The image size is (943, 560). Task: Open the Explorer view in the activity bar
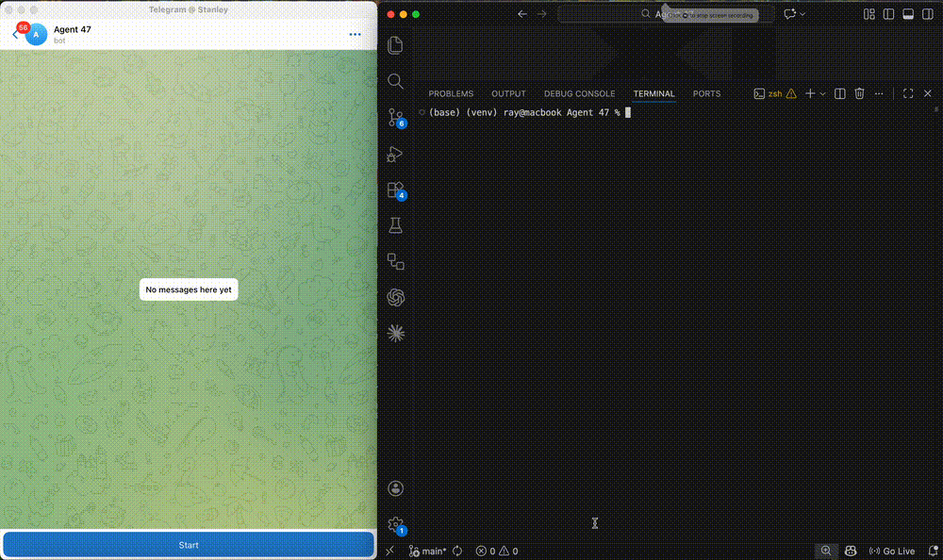(396, 45)
